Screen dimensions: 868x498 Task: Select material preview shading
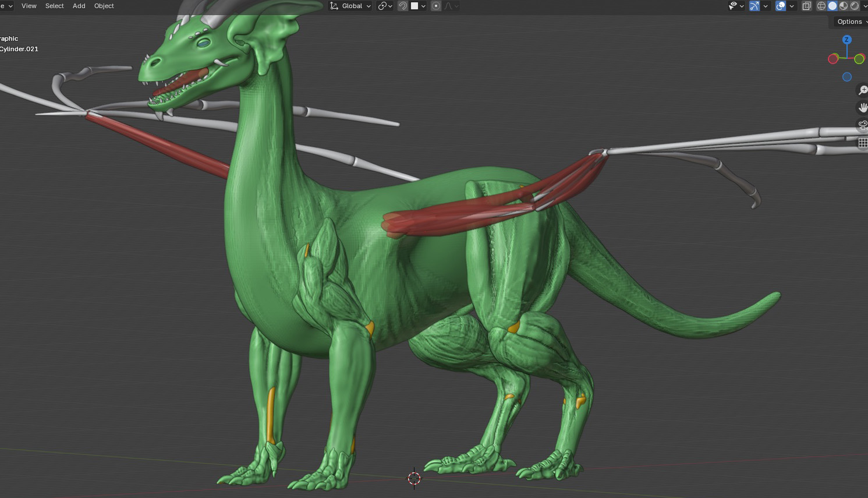844,6
